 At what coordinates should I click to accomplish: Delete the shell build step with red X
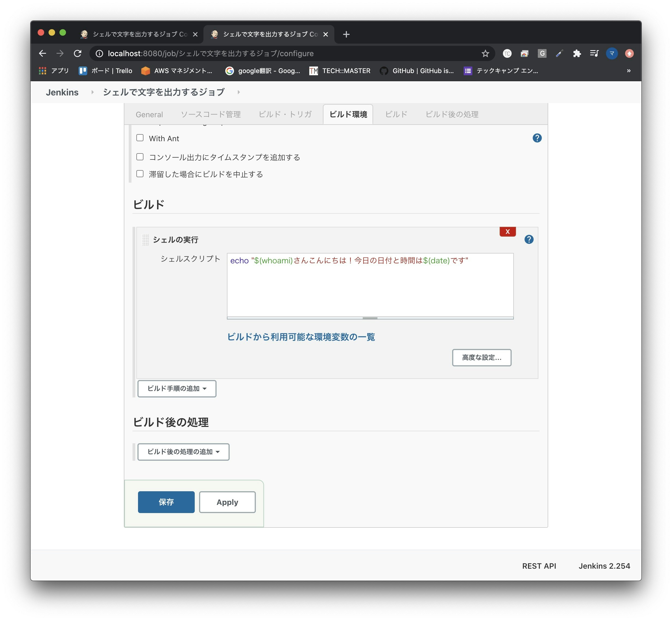click(507, 231)
